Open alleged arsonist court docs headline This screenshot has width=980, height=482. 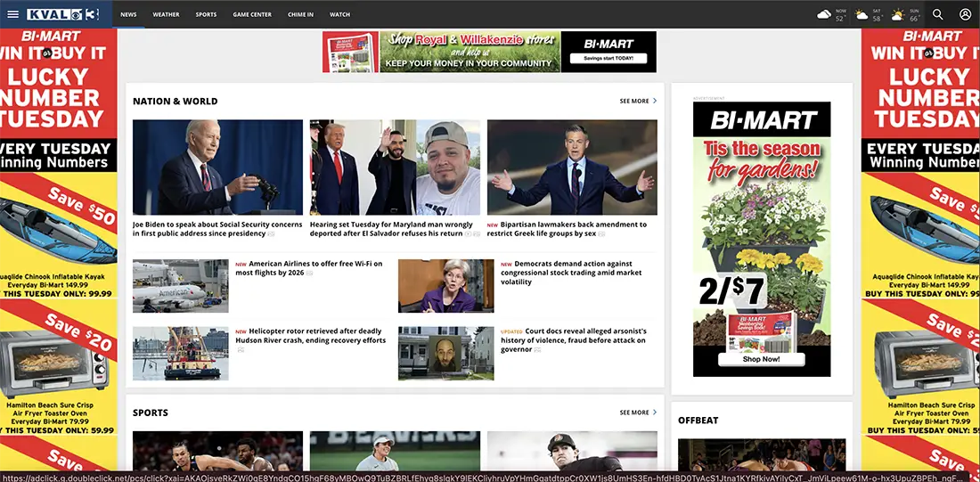[574, 340]
